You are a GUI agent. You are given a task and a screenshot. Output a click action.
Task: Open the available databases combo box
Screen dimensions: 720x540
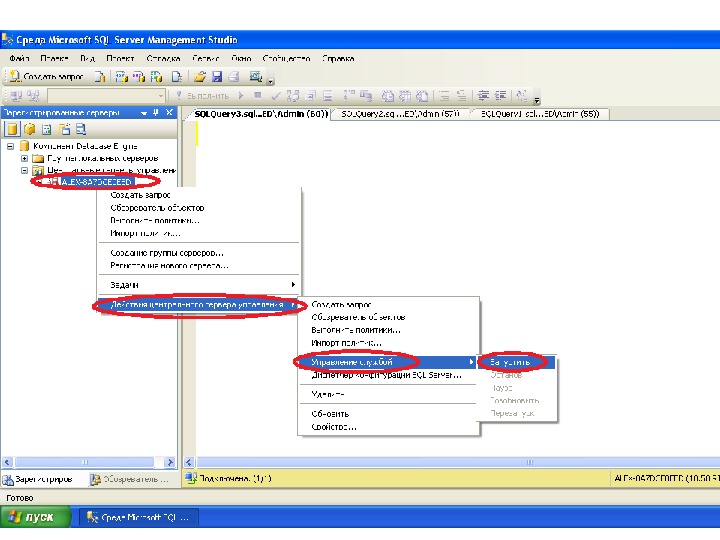106,96
